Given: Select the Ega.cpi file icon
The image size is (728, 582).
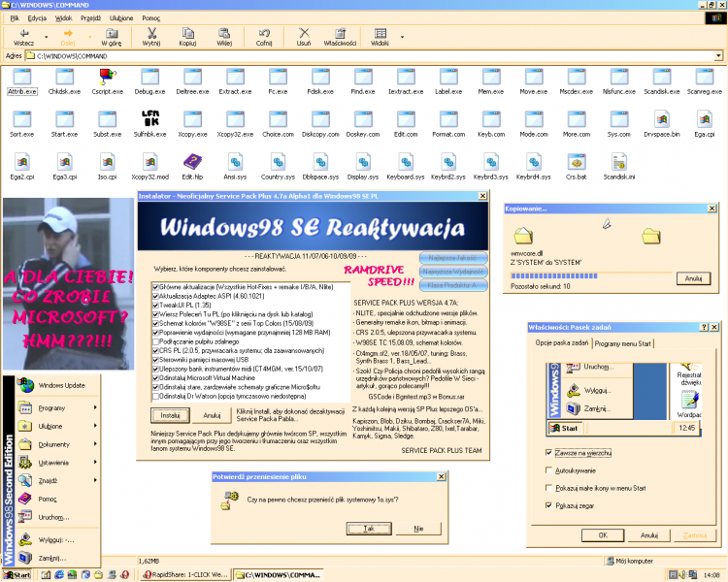Looking at the screenshot, I should tap(705, 118).
